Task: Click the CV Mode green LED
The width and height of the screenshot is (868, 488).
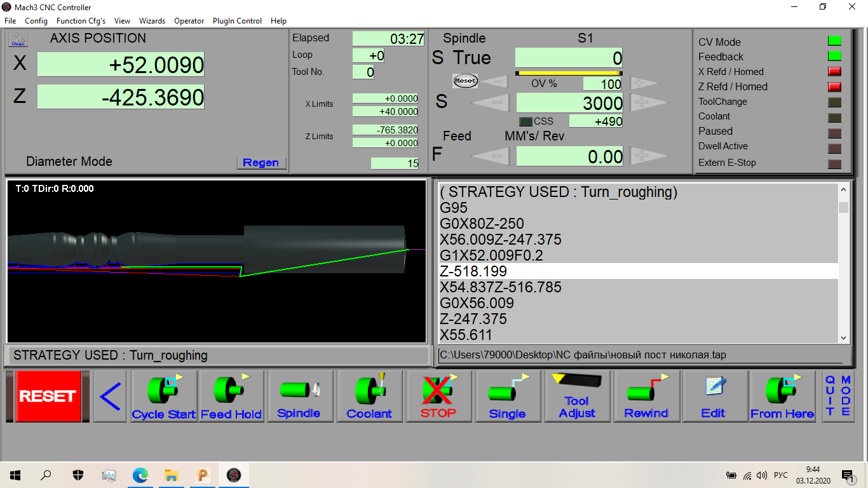Action: click(x=834, y=41)
